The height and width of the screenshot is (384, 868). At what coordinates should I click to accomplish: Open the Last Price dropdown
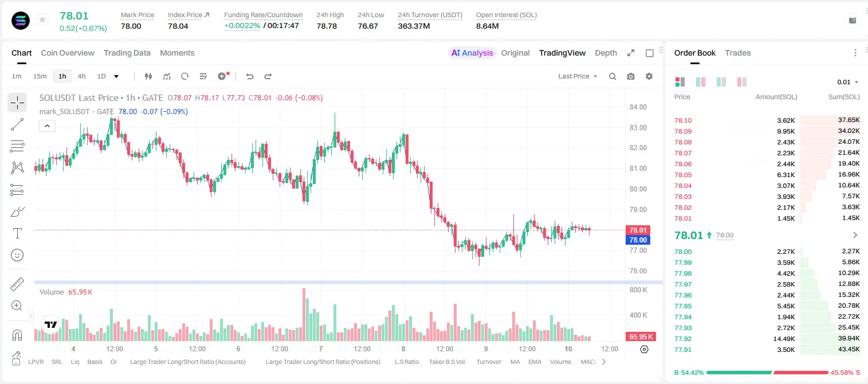coord(578,76)
